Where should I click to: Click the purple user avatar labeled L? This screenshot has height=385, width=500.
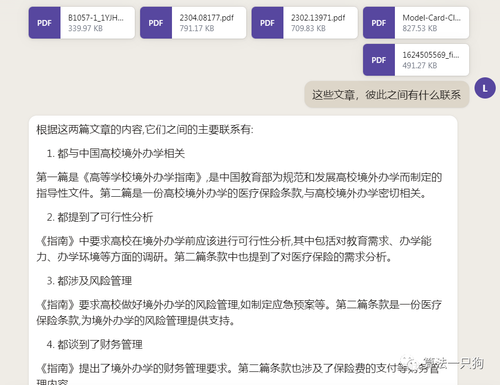pyautogui.click(x=485, y=88)
